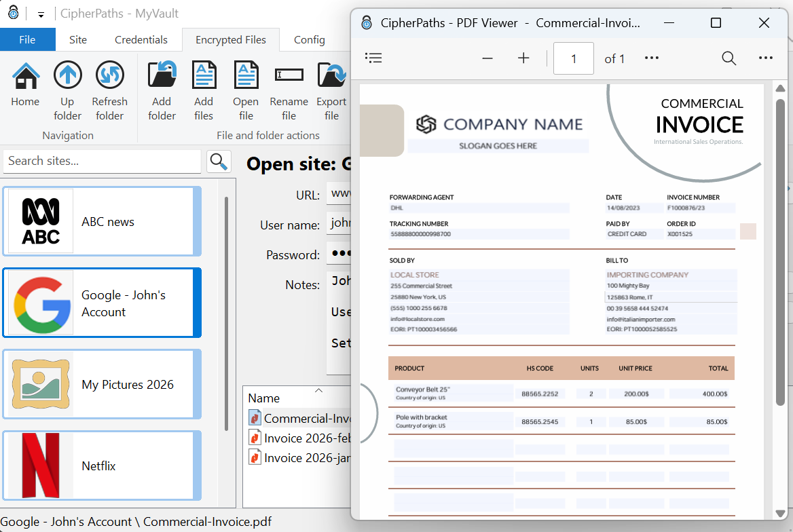Close the PDF Viewer window
The width and height of the screenshot is (793, 532).
[764, 23]
